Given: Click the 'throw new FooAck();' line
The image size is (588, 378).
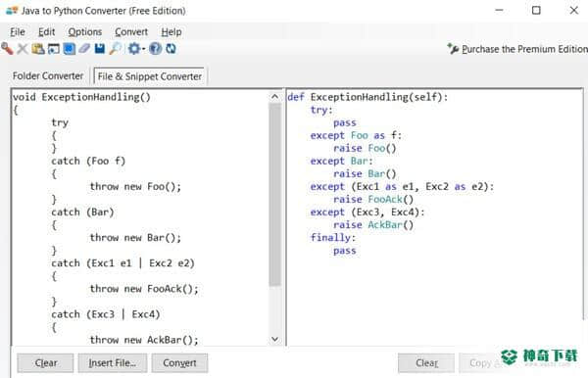Looking at the screenshot, I should tap(144, 289).
